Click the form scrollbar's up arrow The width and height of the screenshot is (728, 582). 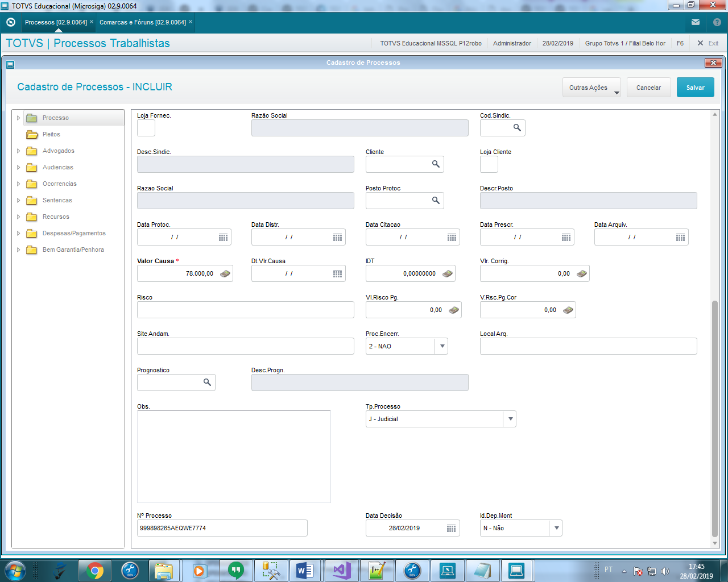(715, 114)
